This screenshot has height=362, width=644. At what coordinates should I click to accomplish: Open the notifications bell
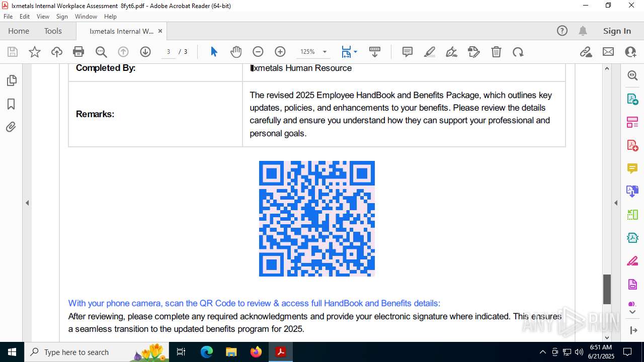pos(583,31)
